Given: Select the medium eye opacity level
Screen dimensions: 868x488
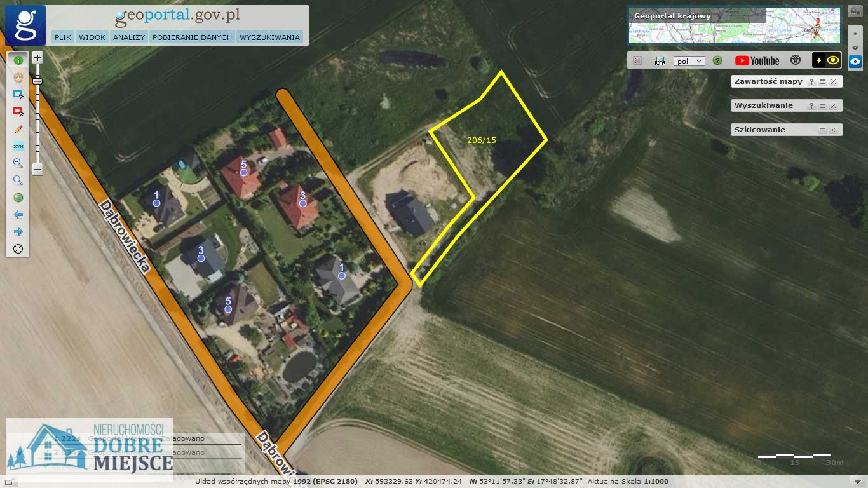Looking at the screenshot, I should tap(855, 47).
